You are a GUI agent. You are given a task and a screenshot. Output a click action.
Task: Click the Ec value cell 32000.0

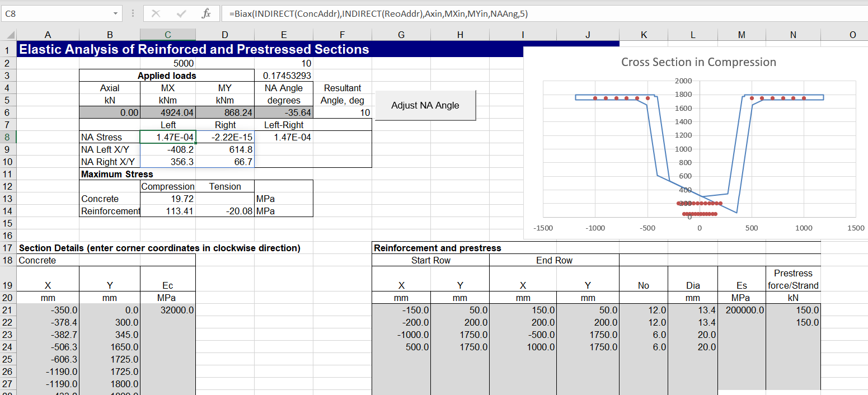point(168,309)
